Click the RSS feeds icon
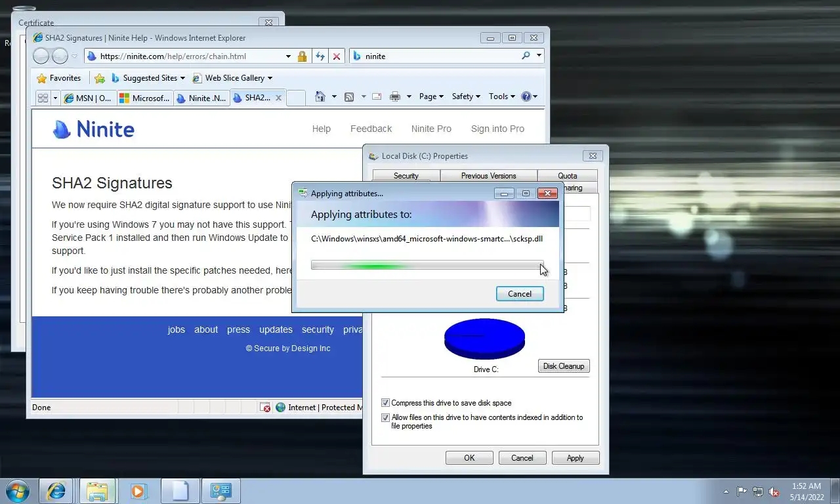Screen dimensions: 840x504 click(349, 96)
